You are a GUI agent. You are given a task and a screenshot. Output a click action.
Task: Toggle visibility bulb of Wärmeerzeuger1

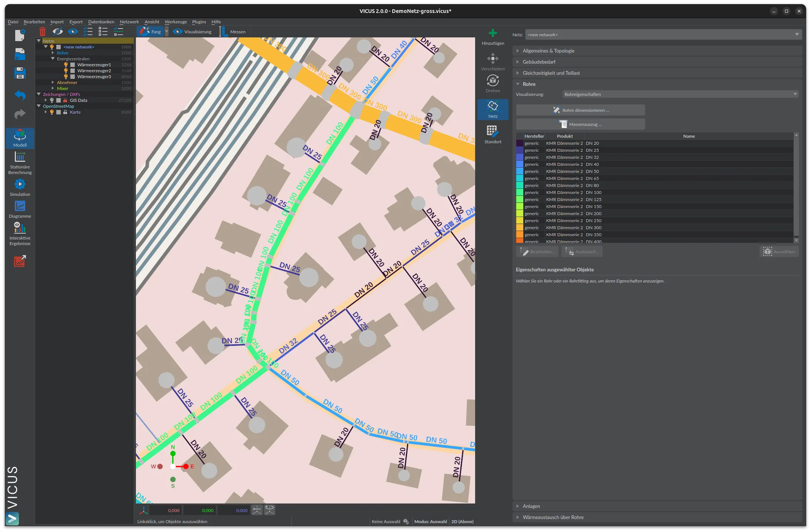point(66,65)
